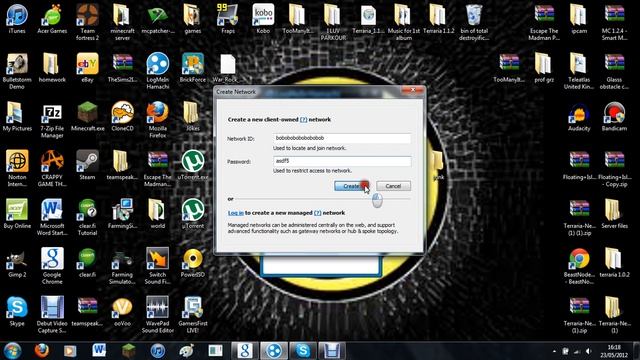Image resolution: width=640 pixels, height=360 pixels.
Task: Select the Google Chrome desktop shortcut
Action: click(52, 266)
